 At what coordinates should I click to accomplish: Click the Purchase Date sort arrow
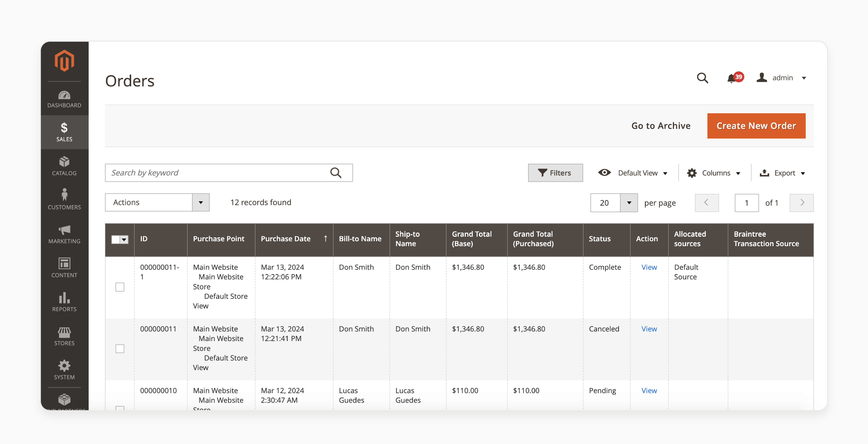[x=326, y=239]
